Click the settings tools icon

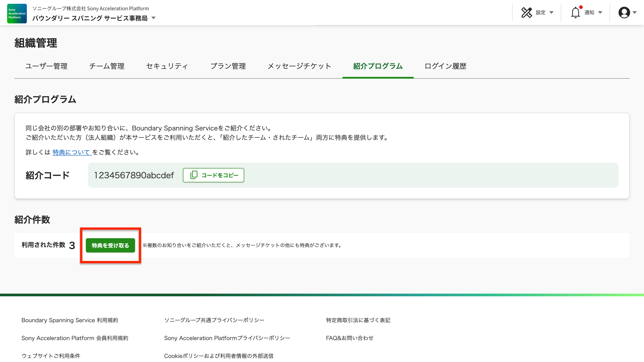(x=527, y=13)
